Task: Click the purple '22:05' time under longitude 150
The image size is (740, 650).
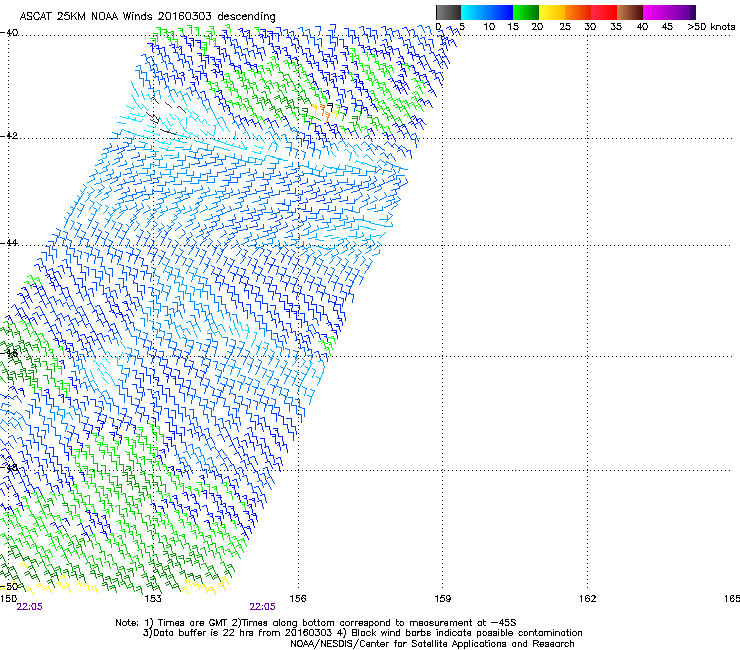Action: [x=29, y=607]
